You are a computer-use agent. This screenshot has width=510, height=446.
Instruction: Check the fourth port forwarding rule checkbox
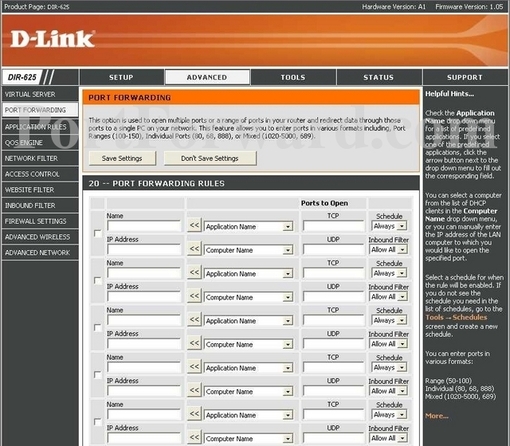pos(98,375)
